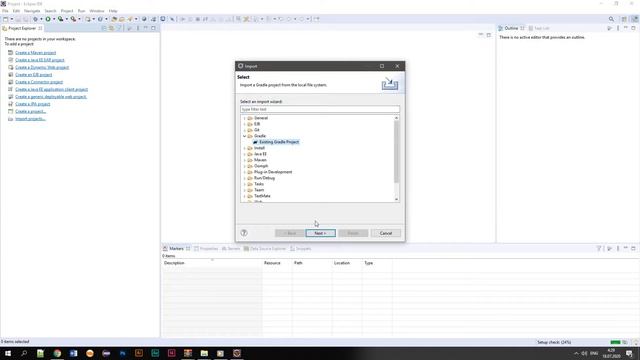Select the Run/Debug wizard category
Screen dimensions: 640x360
click(264, 178)
